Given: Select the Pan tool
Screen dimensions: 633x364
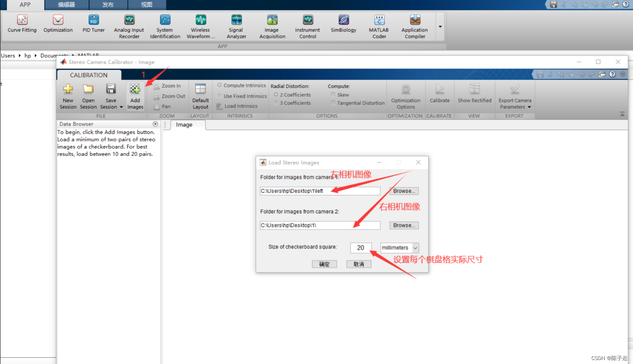Looking at the screenshot, I should (x=162, y=106).
